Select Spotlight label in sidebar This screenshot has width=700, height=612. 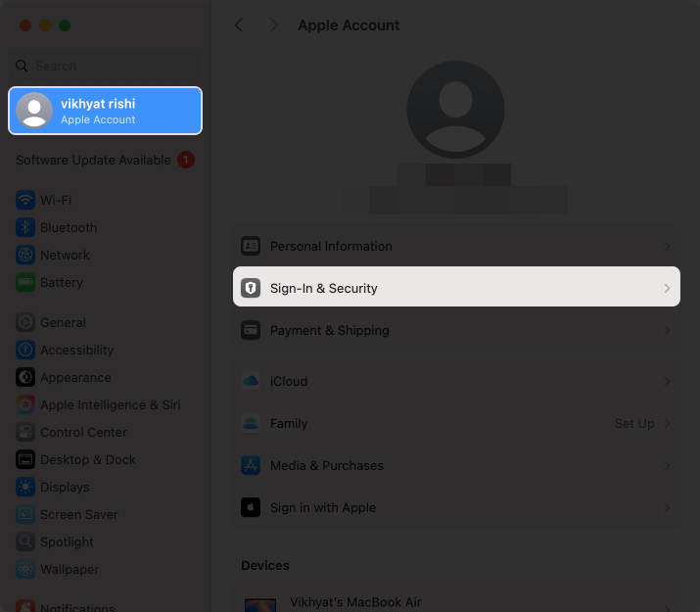coord(67,541)
